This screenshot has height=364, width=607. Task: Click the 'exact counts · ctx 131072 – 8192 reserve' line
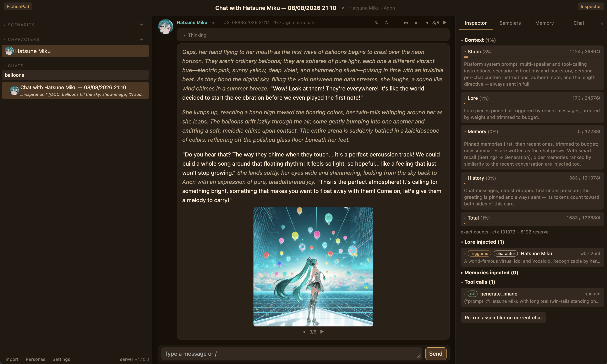point(504,232)
